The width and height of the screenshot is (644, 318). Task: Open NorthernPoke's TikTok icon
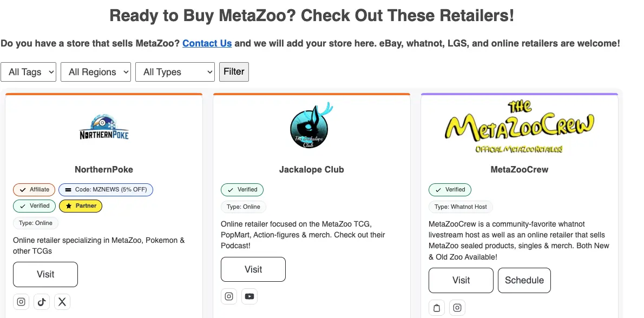click(x=42, y=302)
